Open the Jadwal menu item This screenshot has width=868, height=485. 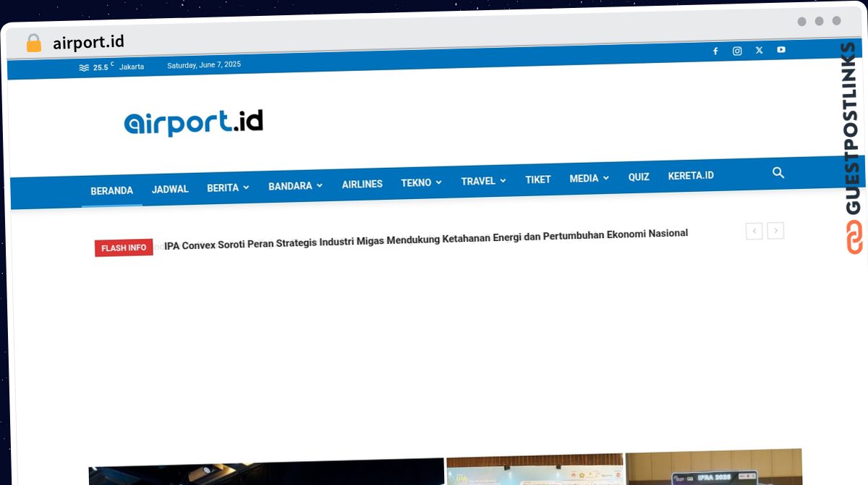(x=170, y=189)
